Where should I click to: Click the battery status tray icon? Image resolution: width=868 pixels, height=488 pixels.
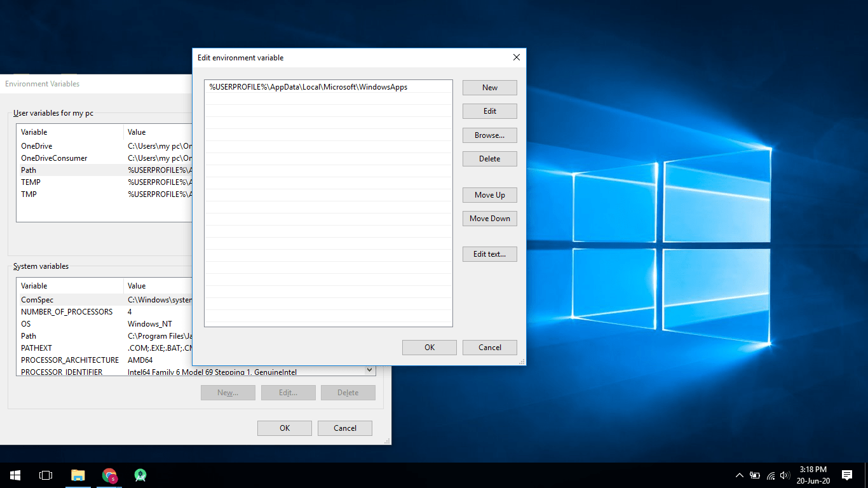(x=755, y=475)
